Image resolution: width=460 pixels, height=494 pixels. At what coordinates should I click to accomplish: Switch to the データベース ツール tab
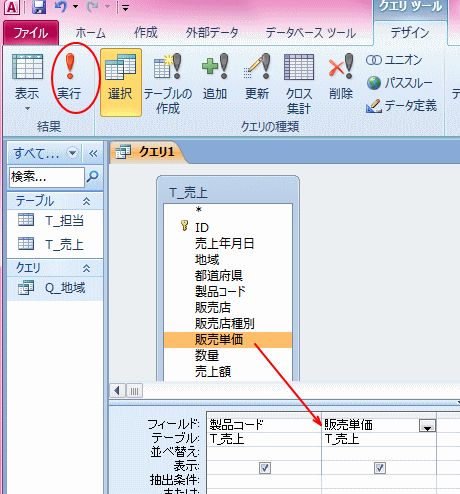tap(311, 33)
